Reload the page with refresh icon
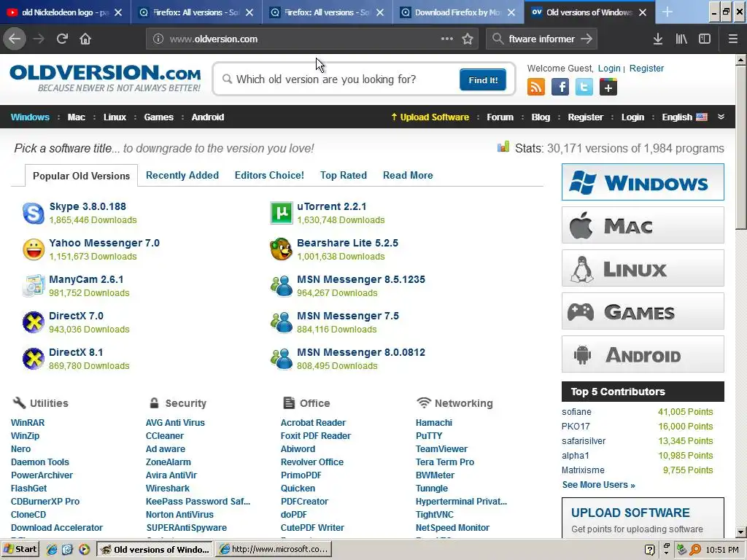This screenshot has height=560, width=747. (62, 39)
